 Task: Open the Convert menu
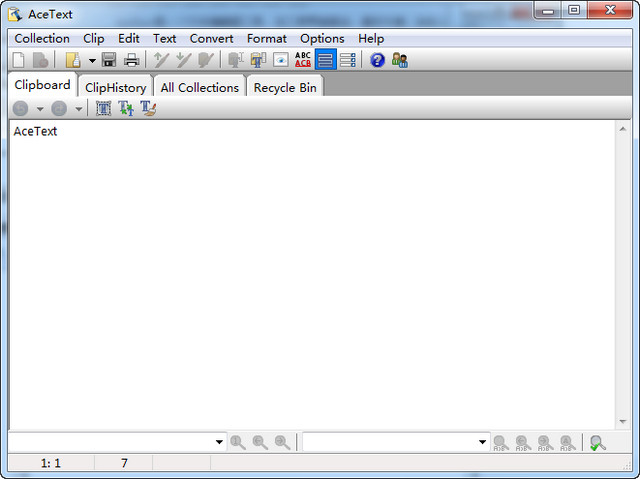[x=211, y=38]
